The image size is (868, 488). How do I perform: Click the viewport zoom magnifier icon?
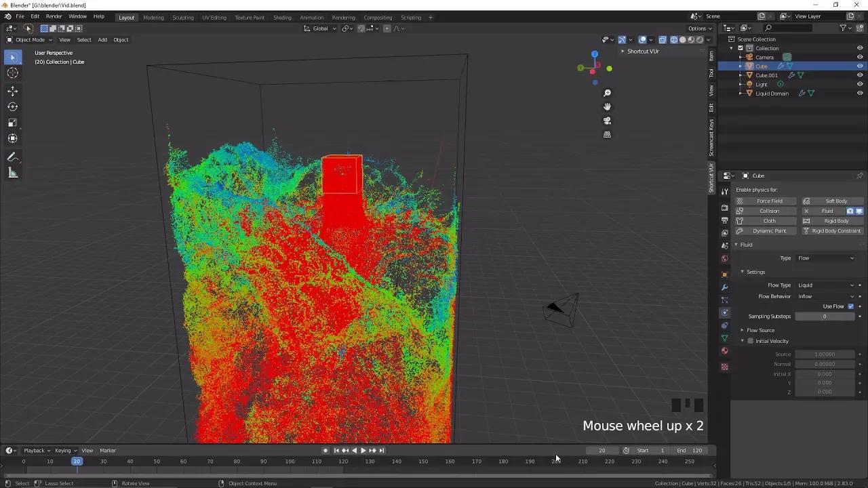pyautogui.click(x=607, y=93)
